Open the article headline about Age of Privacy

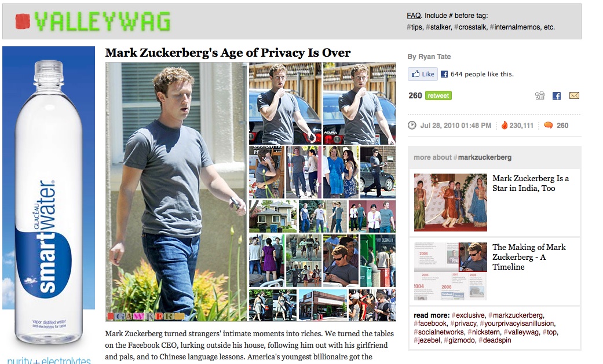click(x=228, y=53)
